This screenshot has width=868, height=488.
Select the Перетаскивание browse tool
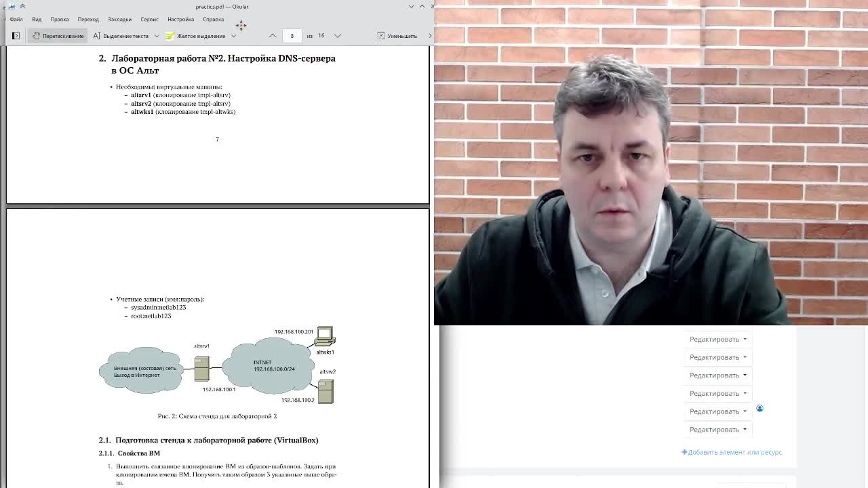coord(58,36)
